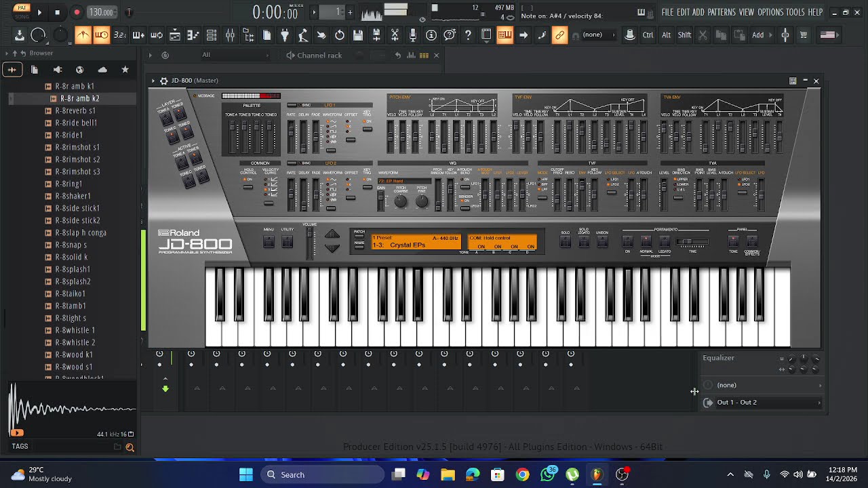Open the PATTERNS menu
This screenshot has width=868, height=488.
pyautogui.click(x=722, y=12)
